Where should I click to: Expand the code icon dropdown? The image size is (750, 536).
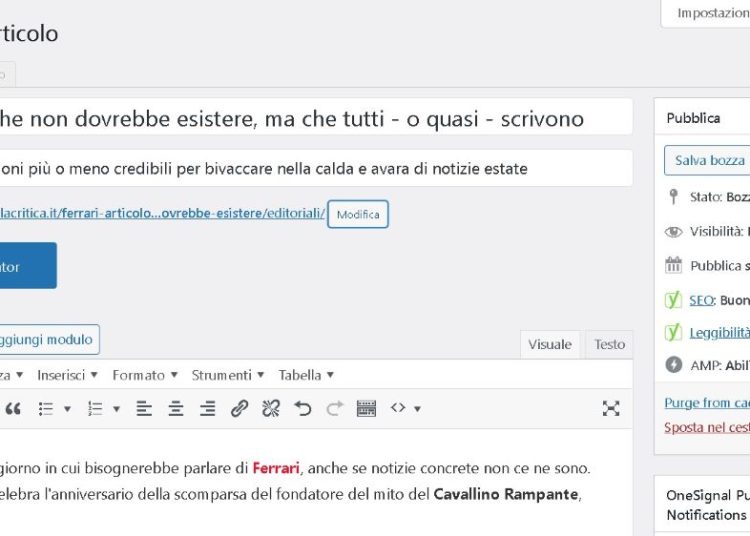tap(416, 408)
